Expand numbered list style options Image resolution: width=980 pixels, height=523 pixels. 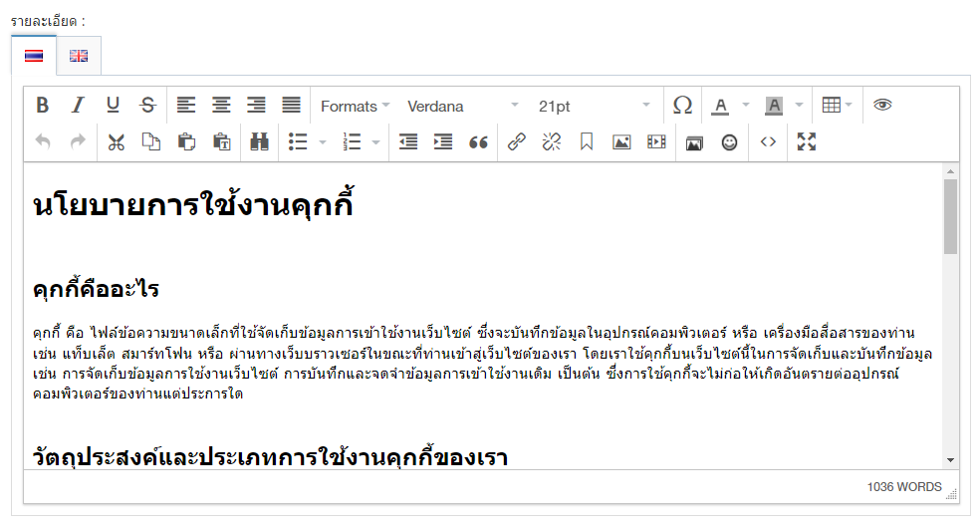[x=375, y=141]
